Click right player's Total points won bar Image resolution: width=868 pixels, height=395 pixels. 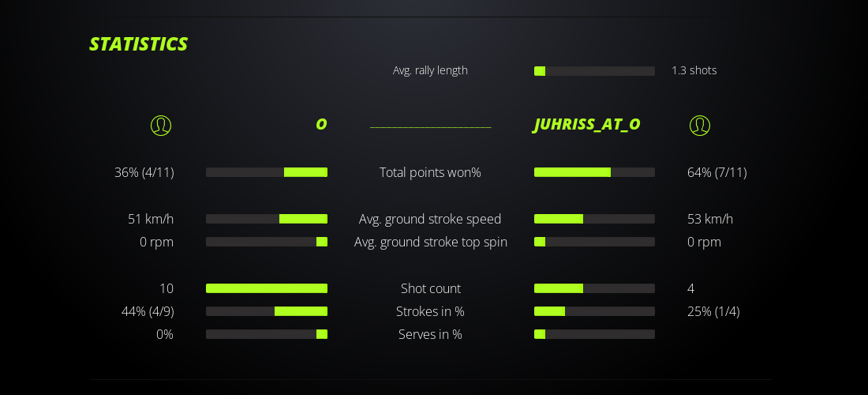point(594,172)
